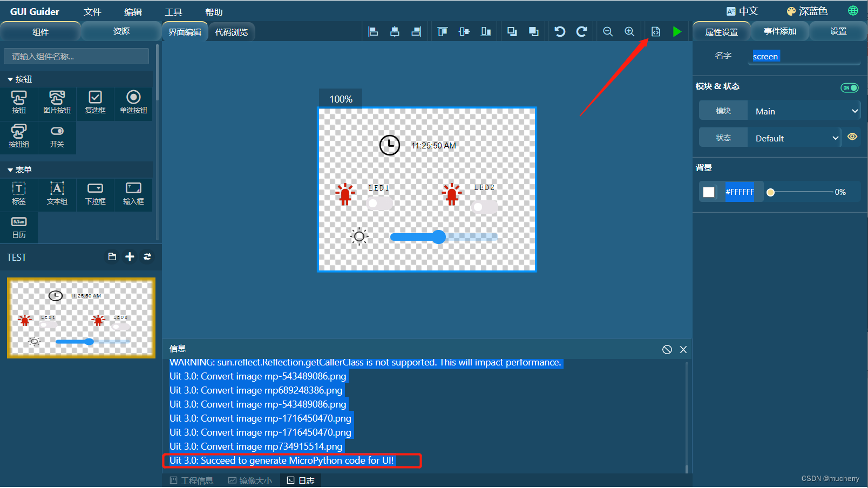This screenshot has height=488, width=868.
Task: Run the simulator with green play button
Action: (677, 32)
